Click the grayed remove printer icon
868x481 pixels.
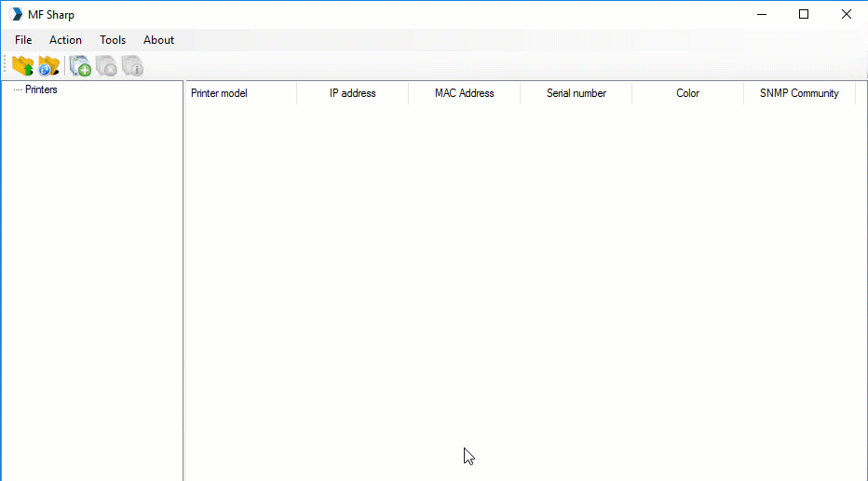click(x=106, y=66)
